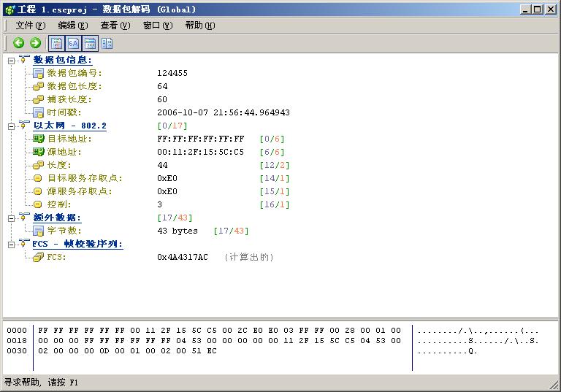Image resolution: width=561 pixels, height=392 pixels.
Task: Toggle the decode tree view toolbar icon
Action: (56, 43)
